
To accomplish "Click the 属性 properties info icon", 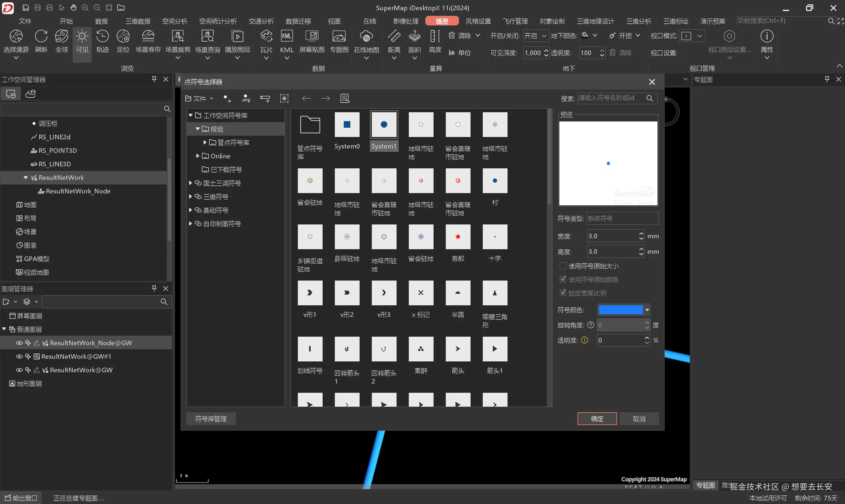I will click(767, 36).
